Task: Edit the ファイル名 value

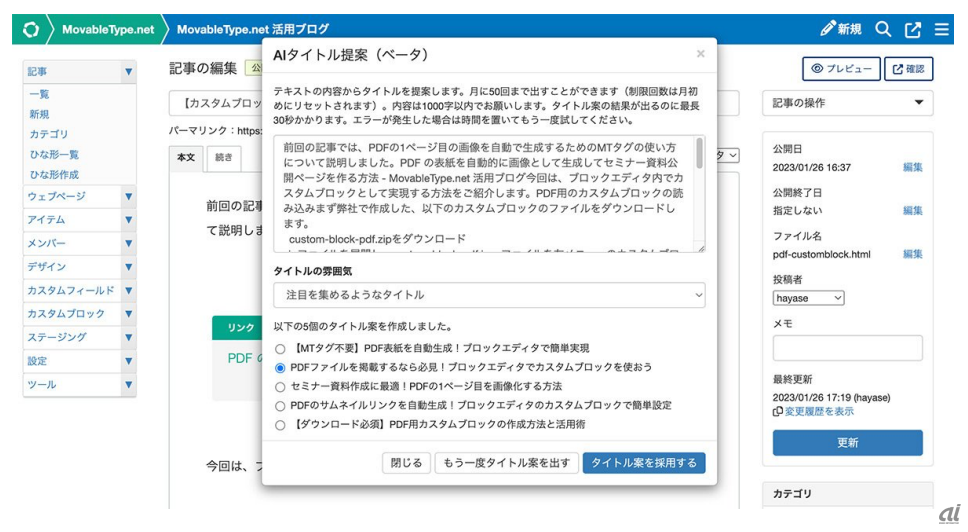Action: click(912, 254)
